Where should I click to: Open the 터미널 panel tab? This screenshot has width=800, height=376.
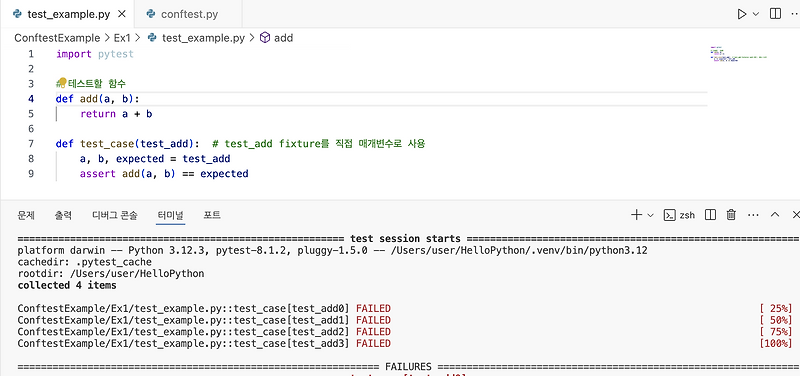coord(170,215)
